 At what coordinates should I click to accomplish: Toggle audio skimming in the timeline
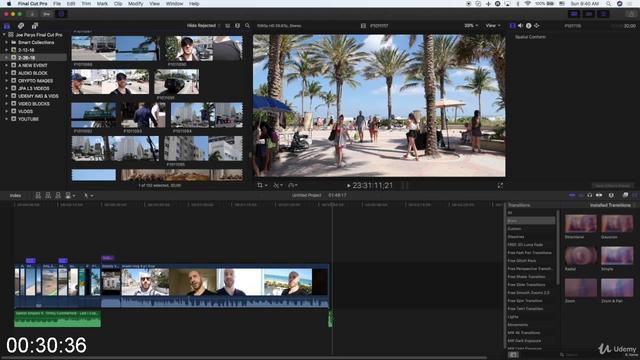pyautogui.click(x=581, y=196)
